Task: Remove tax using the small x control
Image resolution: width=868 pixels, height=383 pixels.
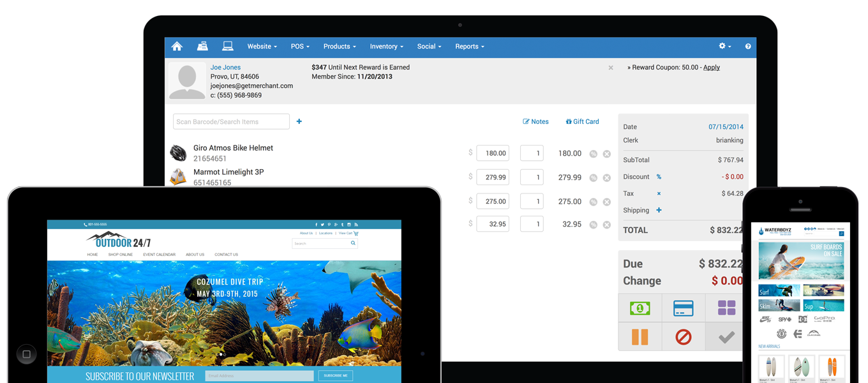Action: 658,193
